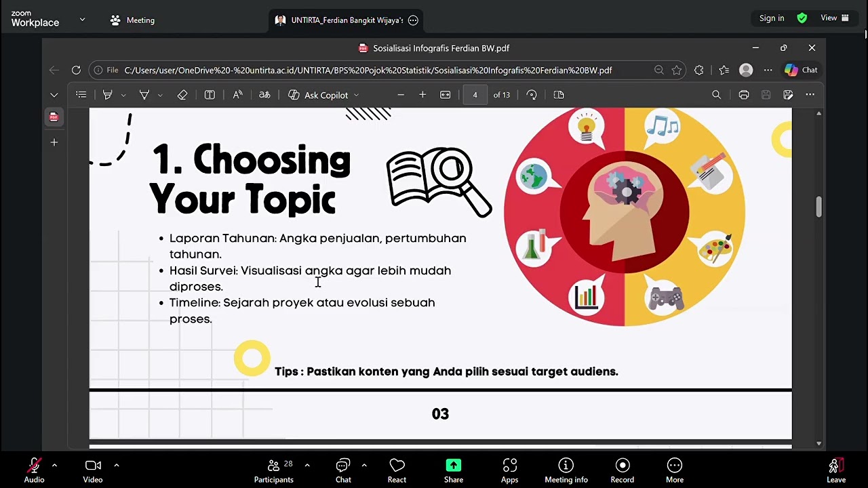Screen dimensions: 868x488
Task: View site information File icon
Action: [106, 70]
